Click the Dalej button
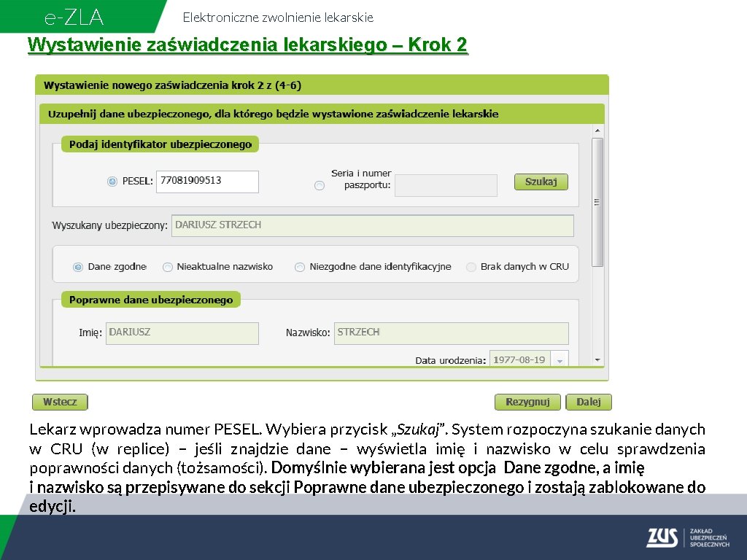This screenshot has height=560, width=747. [589, 402]
